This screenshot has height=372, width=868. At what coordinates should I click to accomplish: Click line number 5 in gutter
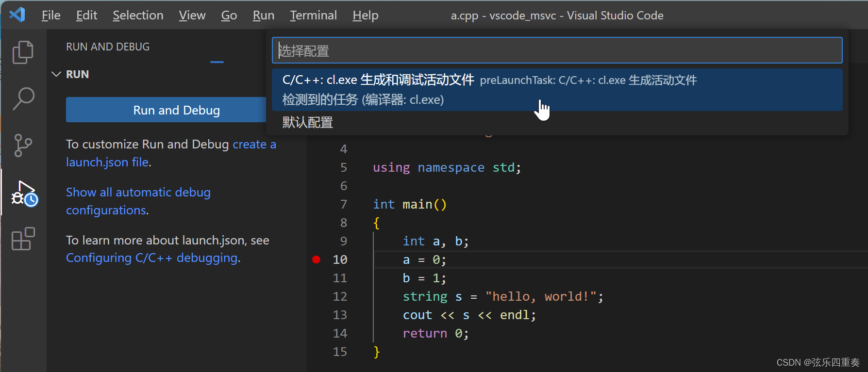tap(344, 167)
